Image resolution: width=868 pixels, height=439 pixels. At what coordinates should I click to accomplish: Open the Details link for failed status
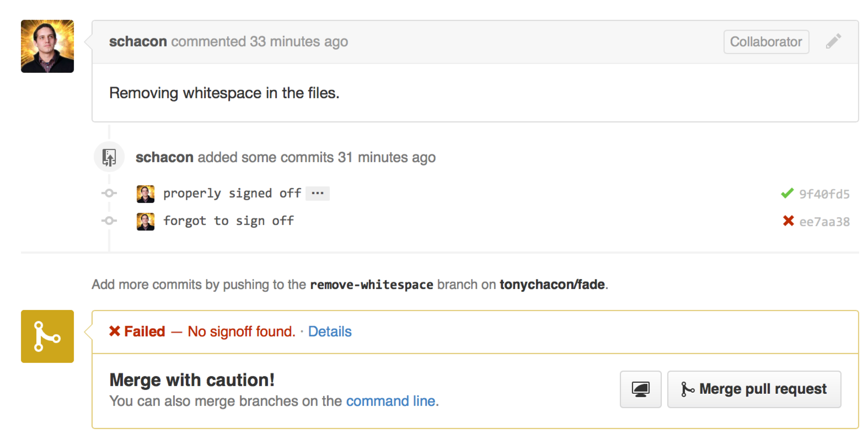pos(329,331)
